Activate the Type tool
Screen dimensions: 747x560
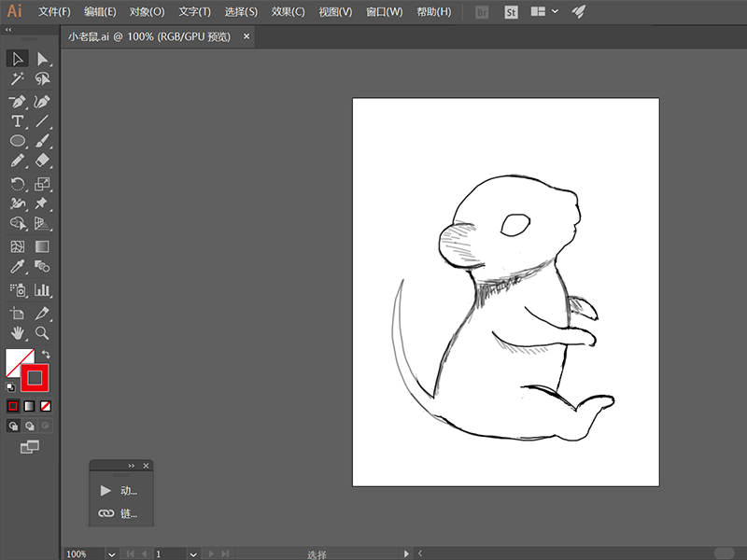coord(17,121)
